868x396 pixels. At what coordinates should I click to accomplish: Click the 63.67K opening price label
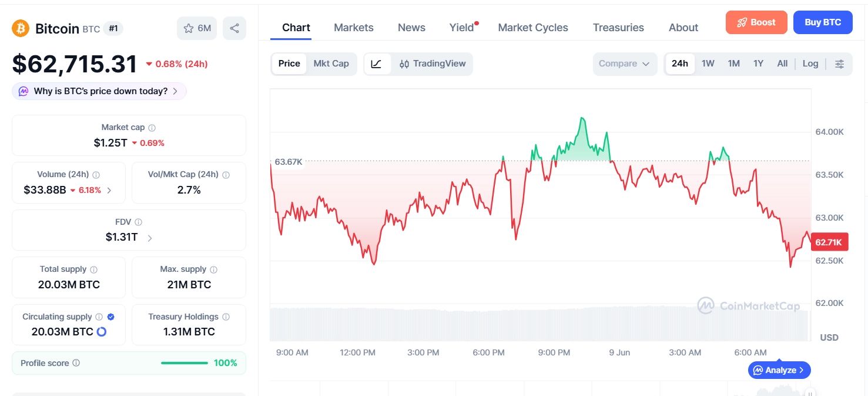point(289,161)
